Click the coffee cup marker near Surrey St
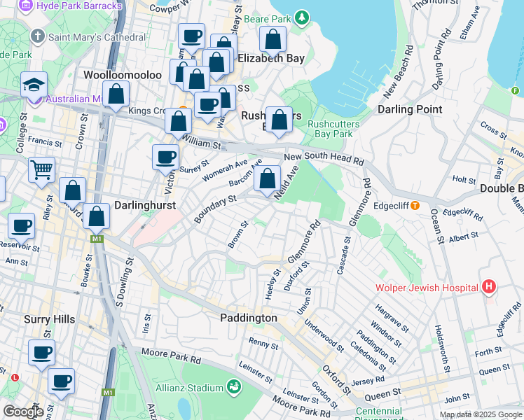 (166, 157)
